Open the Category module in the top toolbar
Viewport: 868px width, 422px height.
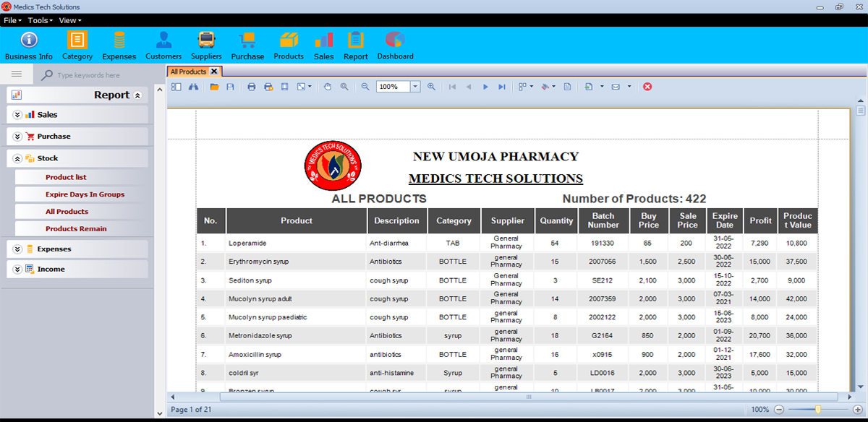coord(77,46)
